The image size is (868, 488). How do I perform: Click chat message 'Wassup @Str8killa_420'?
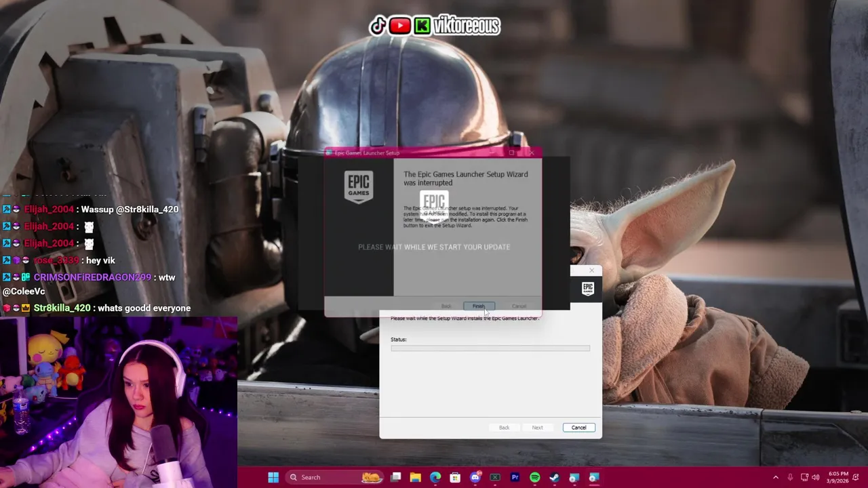130,209
